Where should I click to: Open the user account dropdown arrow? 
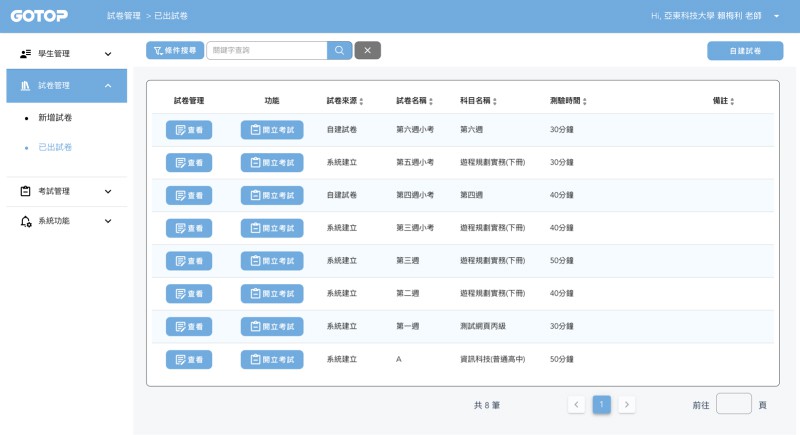(776, 17)
